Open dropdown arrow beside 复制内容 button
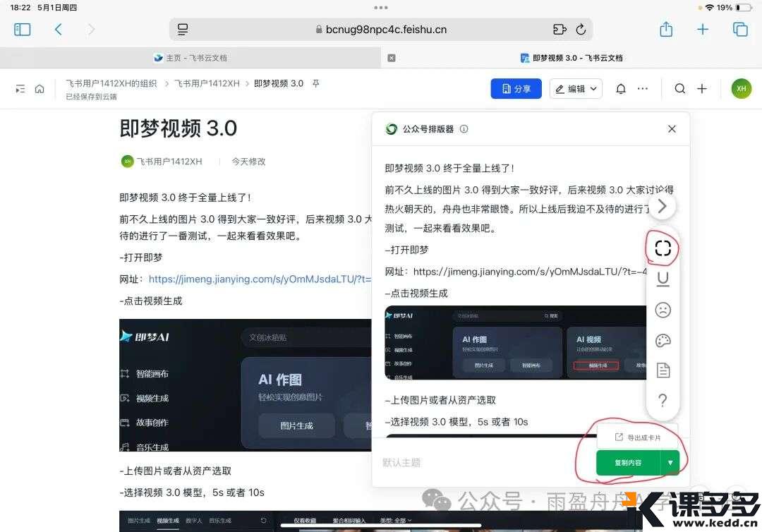The height and width of the screenshot is (532, 762). point(670,463)
